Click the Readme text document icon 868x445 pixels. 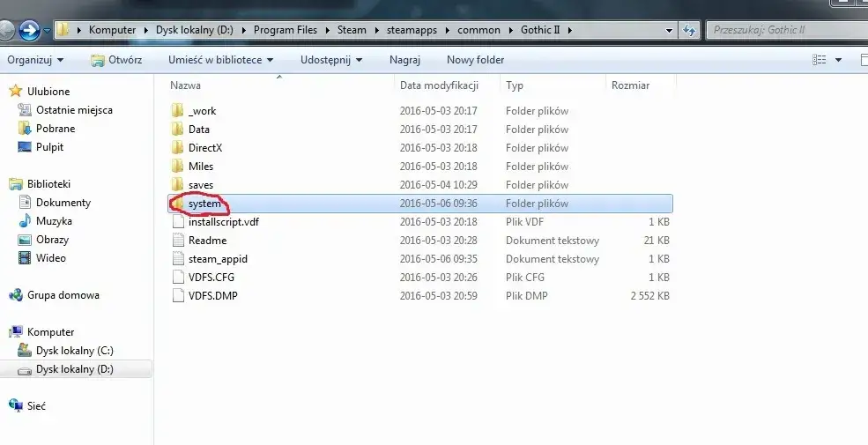pos(178,241)
